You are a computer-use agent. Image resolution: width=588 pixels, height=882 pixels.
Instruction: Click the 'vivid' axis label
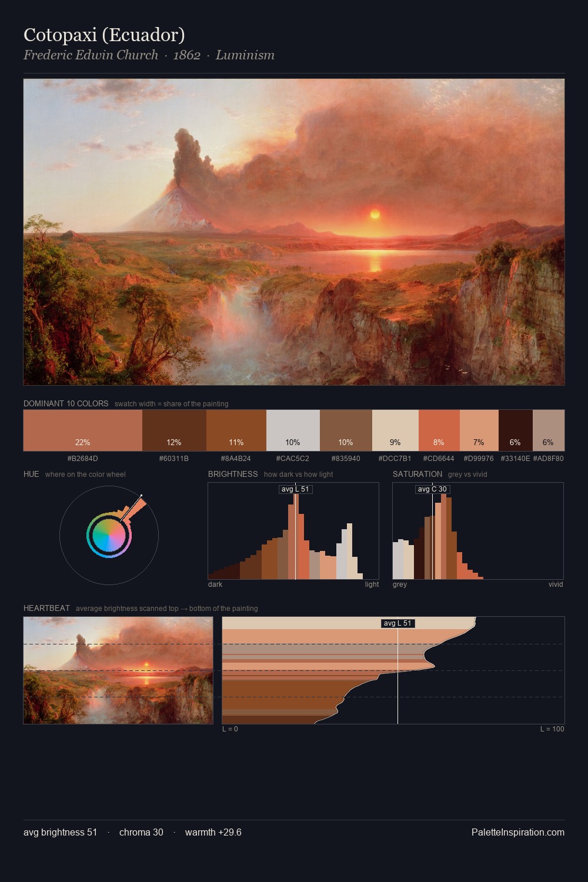pyautogui.click(x=556, y=584)
